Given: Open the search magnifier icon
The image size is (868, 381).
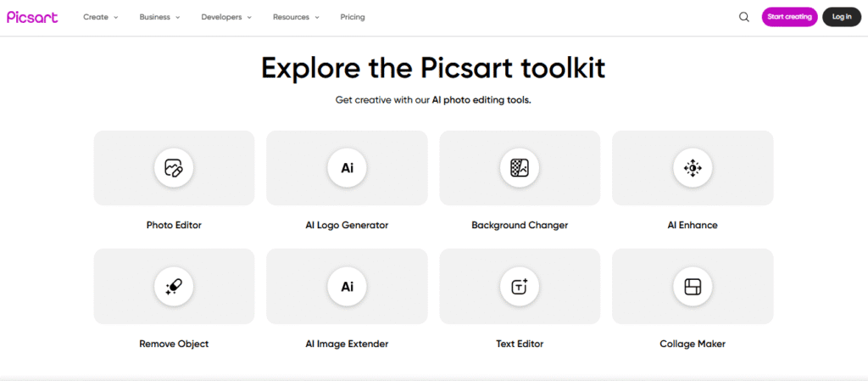Looking at the screenshot, I should (x=744, y=17).
